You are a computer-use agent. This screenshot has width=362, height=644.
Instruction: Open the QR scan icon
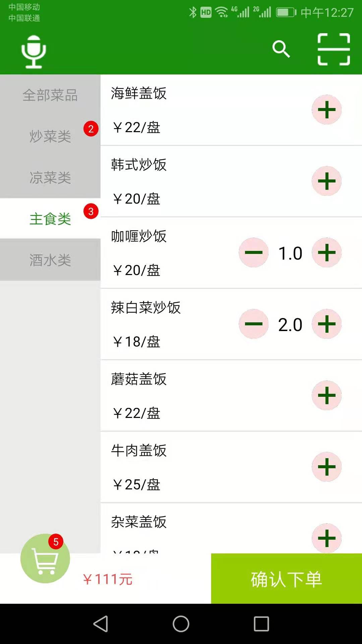pos(334,49)
